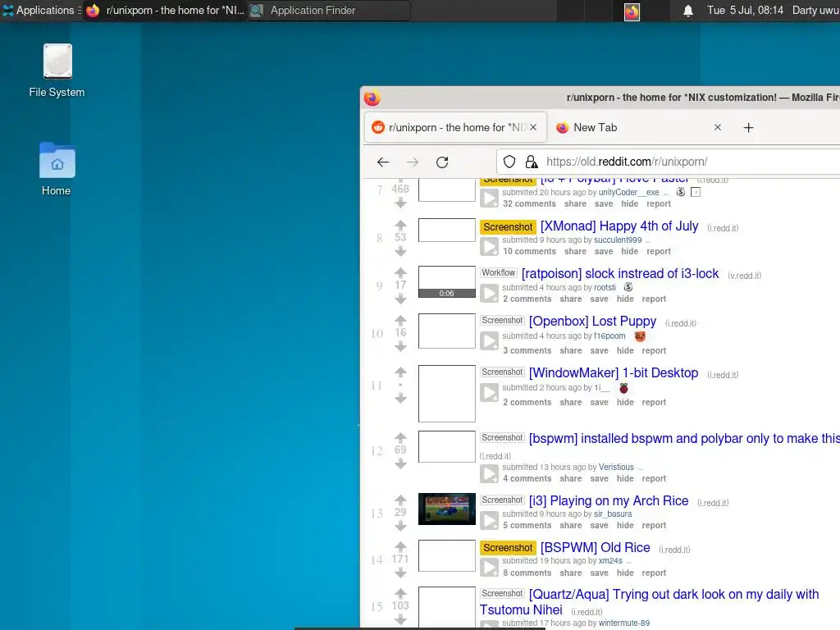Open the [ratpoison] slock instread of i3-lock link

[620, 274]
